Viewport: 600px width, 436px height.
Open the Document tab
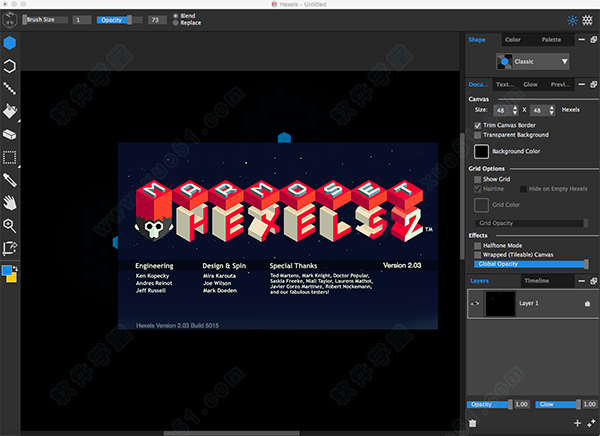(x=478, y=84)
